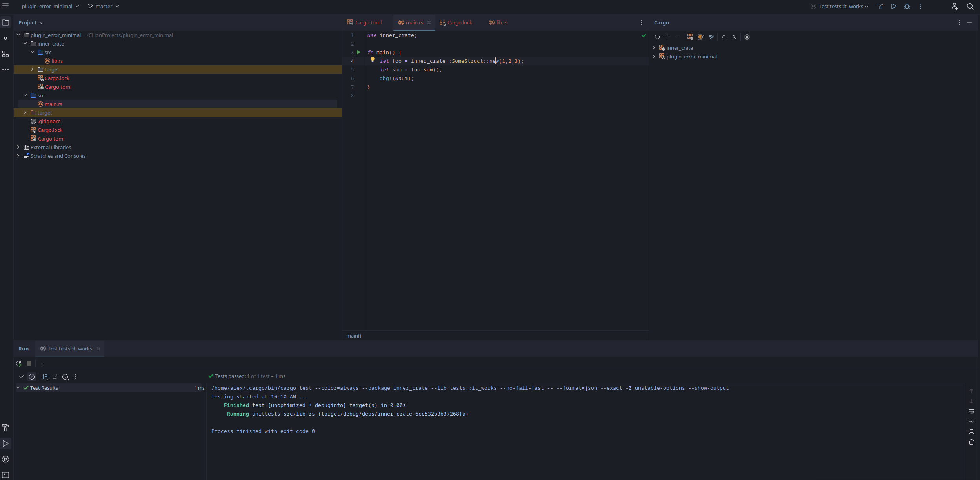Toggle Show Passed tests checkmark filter
This screenshot has width=980, height=480.
tap(22, 377)
